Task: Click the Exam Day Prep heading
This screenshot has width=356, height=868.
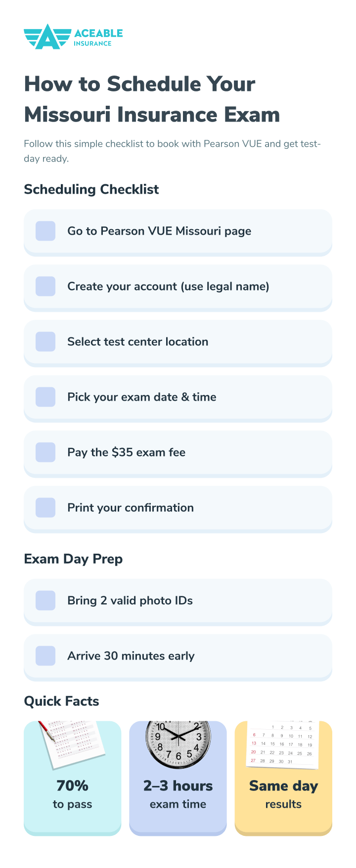Action: [x=73, y=559]
